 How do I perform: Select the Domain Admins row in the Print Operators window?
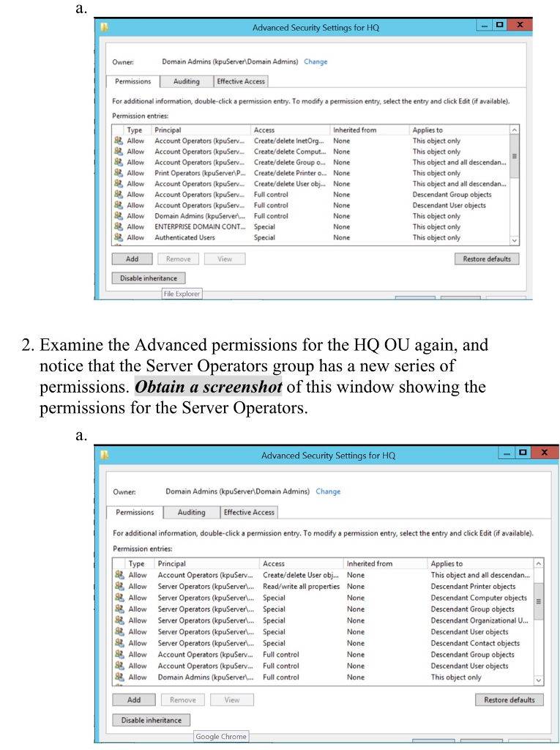[x=311, y=216]
